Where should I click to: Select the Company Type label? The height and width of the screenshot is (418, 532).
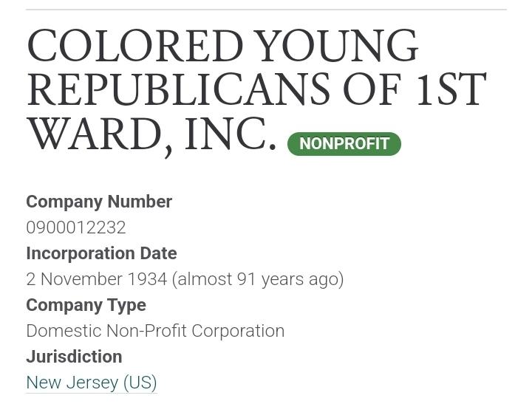[x=86, y=305]
